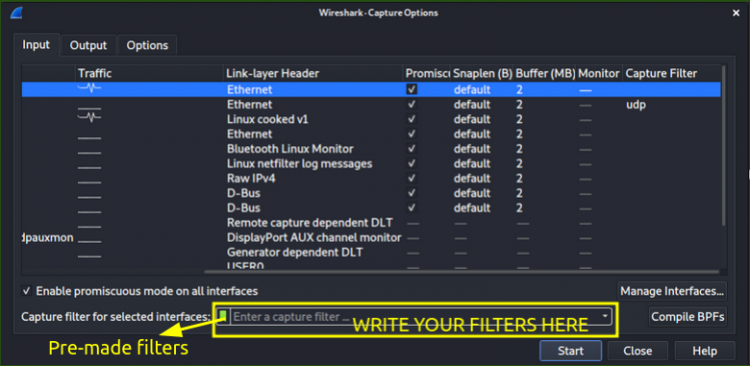
Task: Click the Wireshark shark fin icon
Action: pyautogui.click(x=16, y=13)
